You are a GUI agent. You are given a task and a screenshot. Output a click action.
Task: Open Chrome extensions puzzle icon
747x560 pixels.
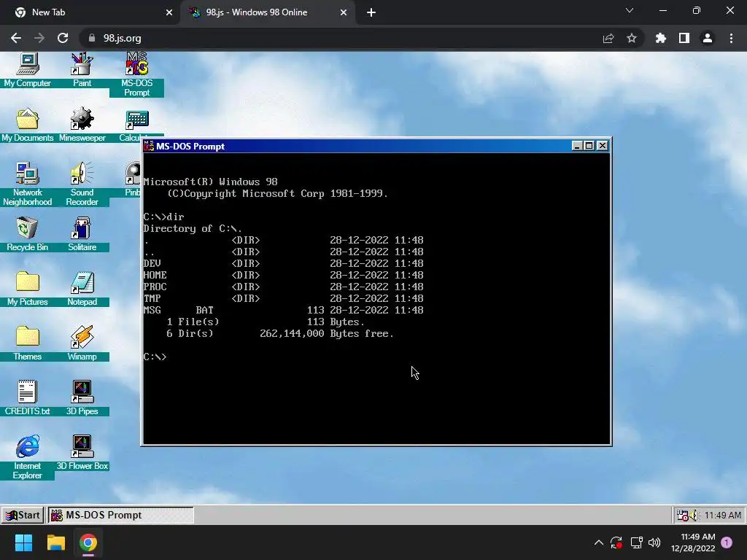coord(661,38)
